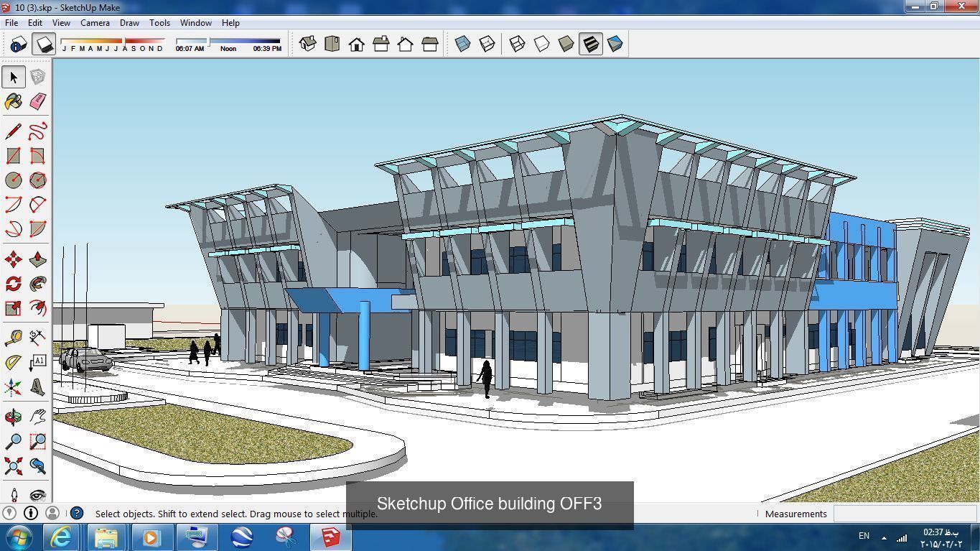Image resolution: width=980 pixels, height=551 pixels.
Task: Select the Protractor tool
Action: point(13,363)
